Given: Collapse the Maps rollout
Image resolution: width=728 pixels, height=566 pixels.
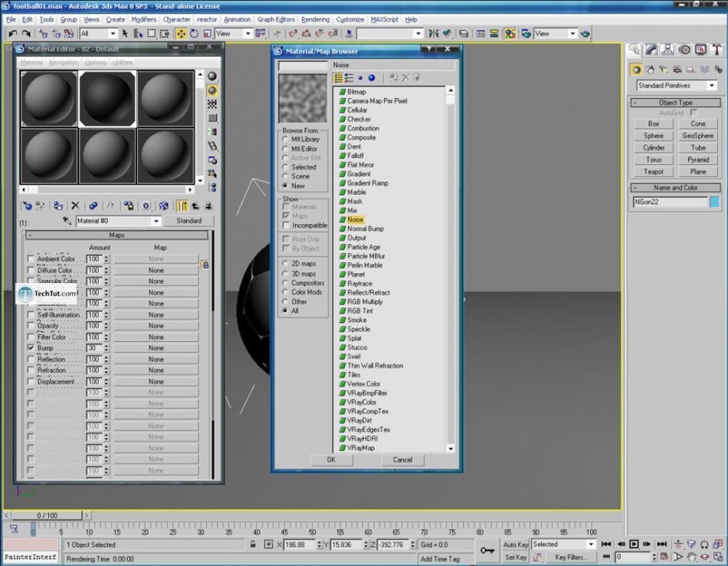Looking at the screenshot, I should pos(116,235).
